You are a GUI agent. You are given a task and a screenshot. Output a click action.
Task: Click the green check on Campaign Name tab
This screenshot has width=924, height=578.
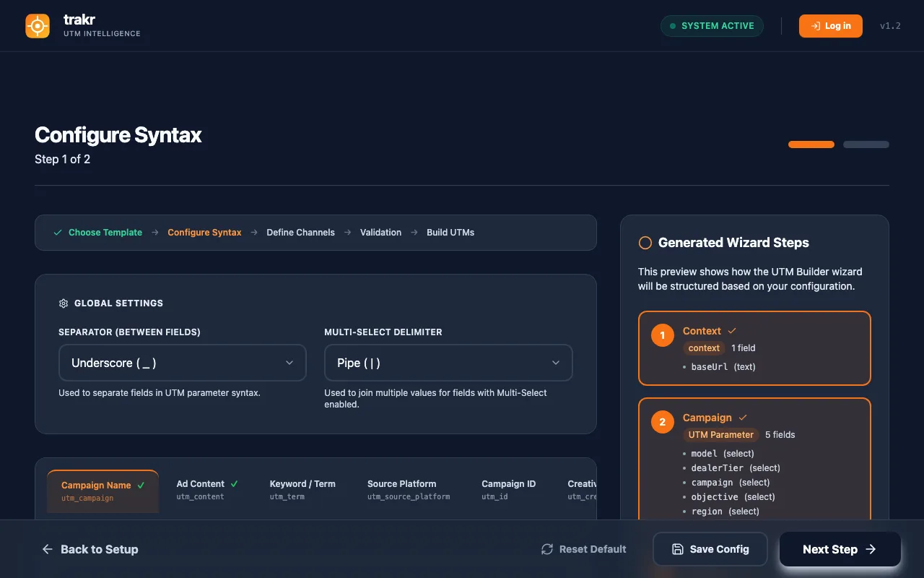141,486
